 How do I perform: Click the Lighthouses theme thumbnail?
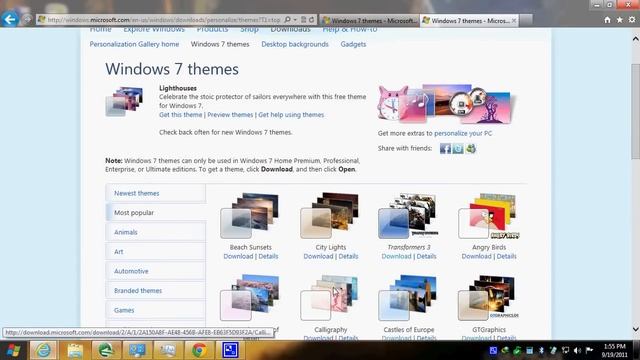pos(124,101)
